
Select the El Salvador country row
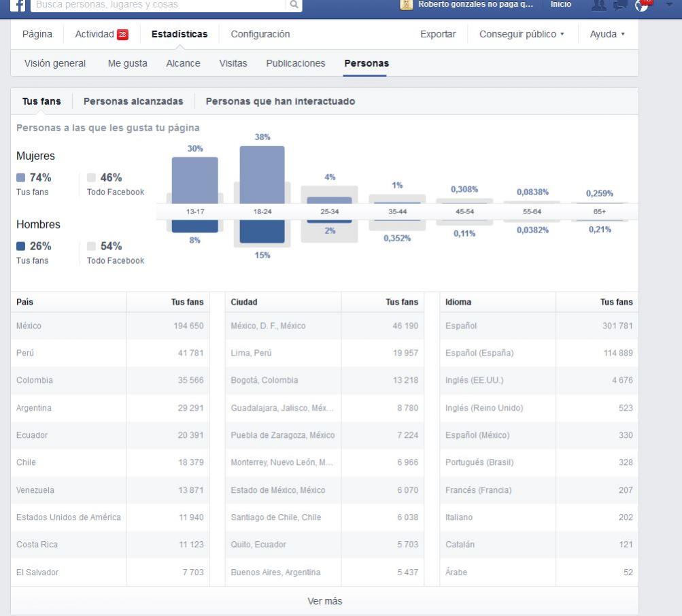coord(110,572)
